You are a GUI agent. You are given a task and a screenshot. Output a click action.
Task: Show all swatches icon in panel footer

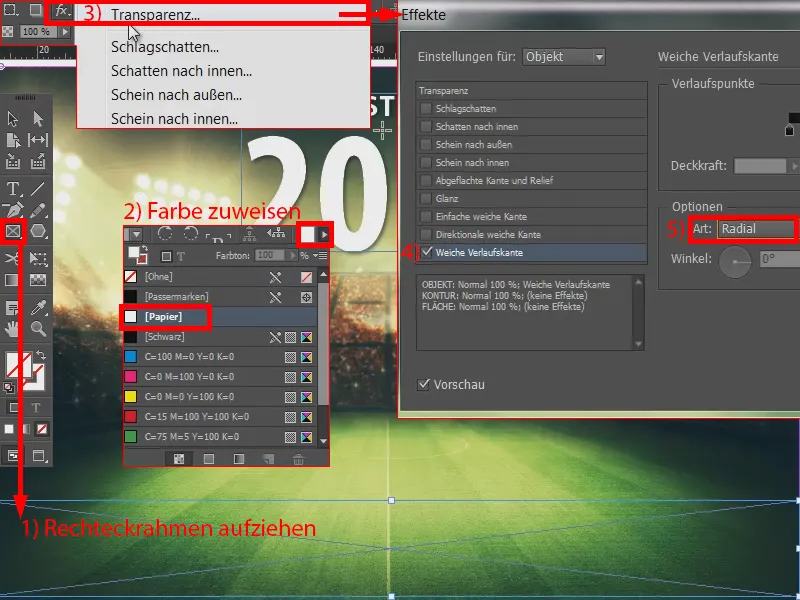coord(179,459)
